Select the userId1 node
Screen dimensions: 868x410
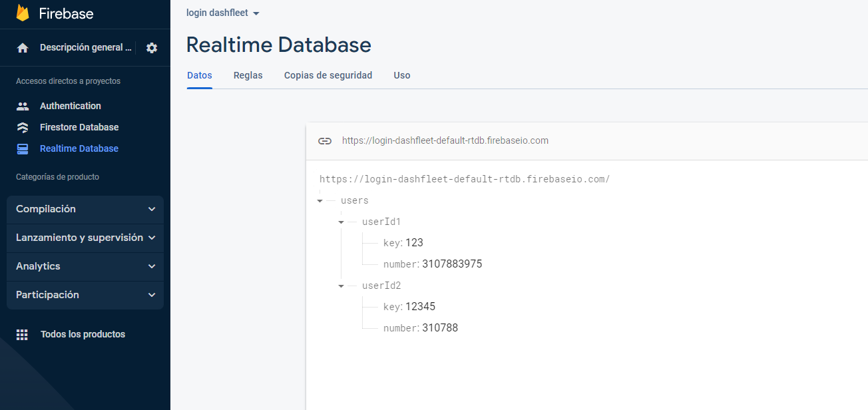pos(381,222)
